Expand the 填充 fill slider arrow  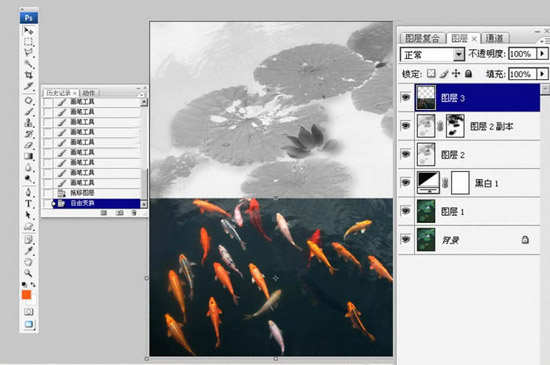(542, 74)
